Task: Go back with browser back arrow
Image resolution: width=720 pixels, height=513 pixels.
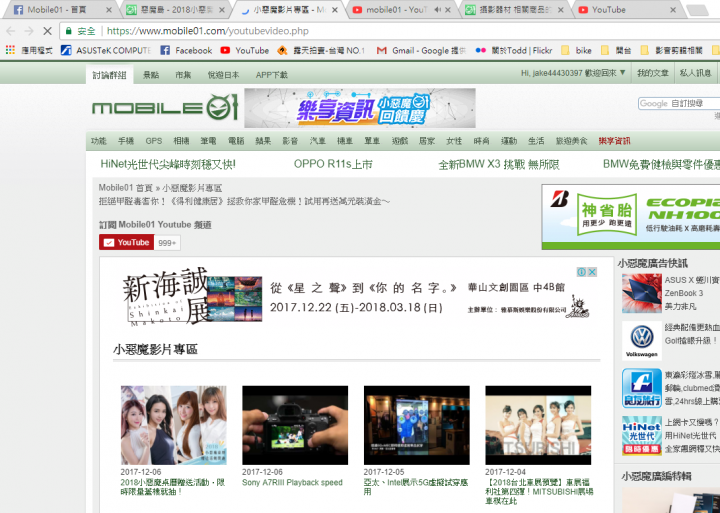Action: tap(11, 31)
